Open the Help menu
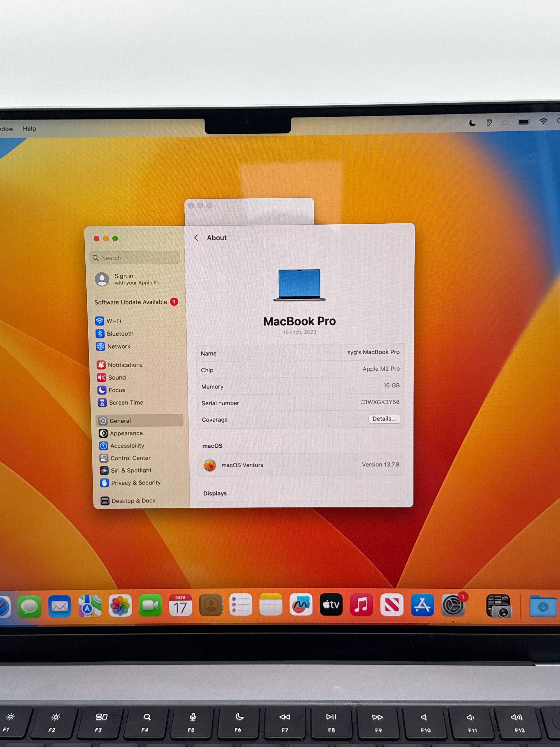Screen dimensions: 560x747 pos(29,129)
